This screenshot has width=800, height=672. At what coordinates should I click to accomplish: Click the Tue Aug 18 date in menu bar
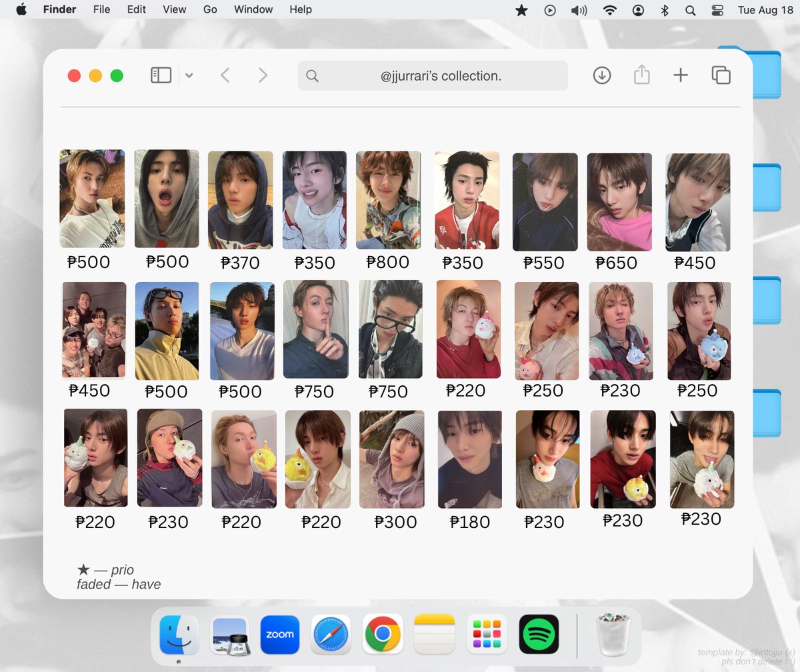pos(767,10)
